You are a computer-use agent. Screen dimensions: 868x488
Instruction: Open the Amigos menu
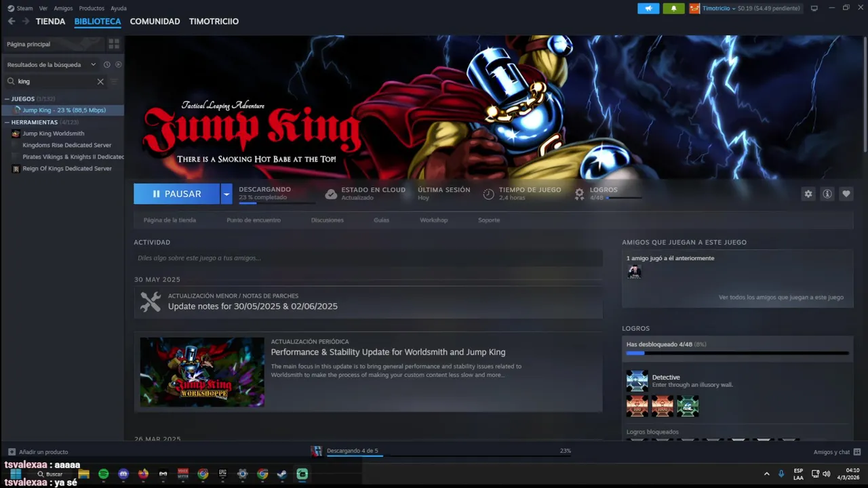[63, 8]
